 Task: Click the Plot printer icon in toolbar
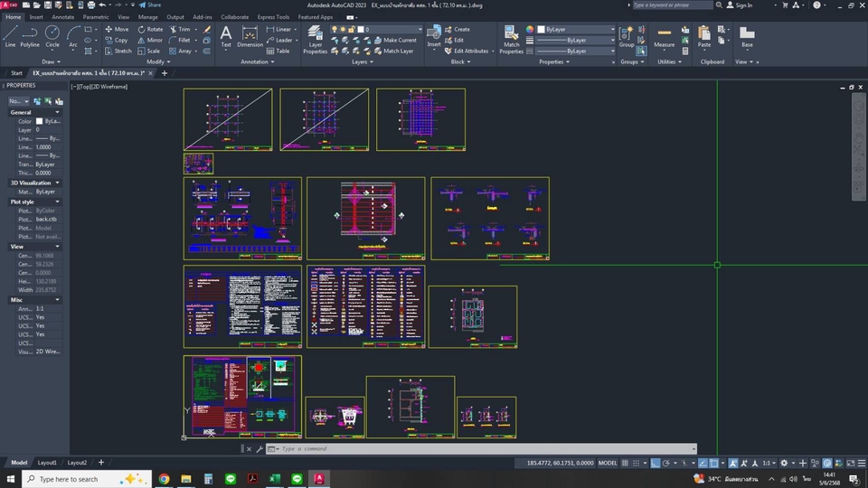point(90,5)
